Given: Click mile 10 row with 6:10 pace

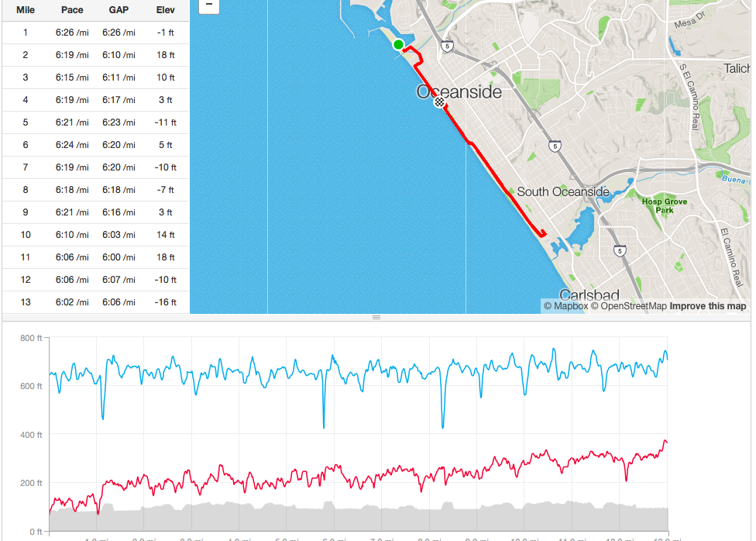Looking at the screenshot, I should tap(95, 235).
